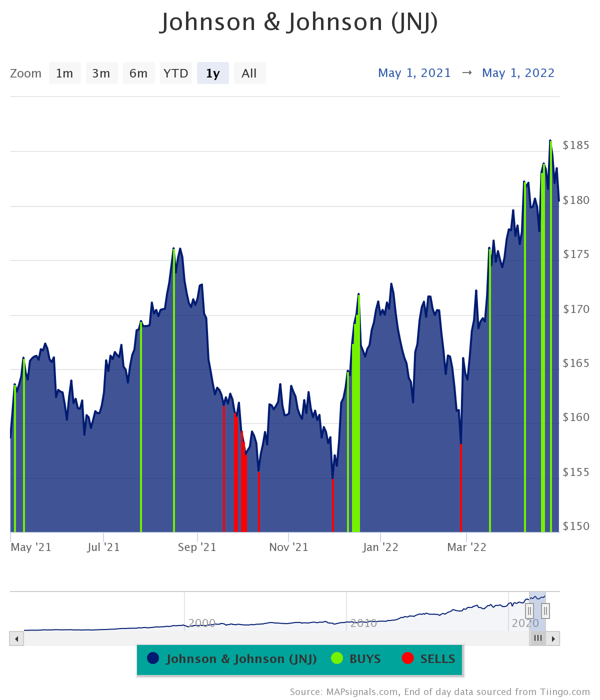Click the $160 price axis label
The image size is (600, 700).
click(x=576, y=417)
